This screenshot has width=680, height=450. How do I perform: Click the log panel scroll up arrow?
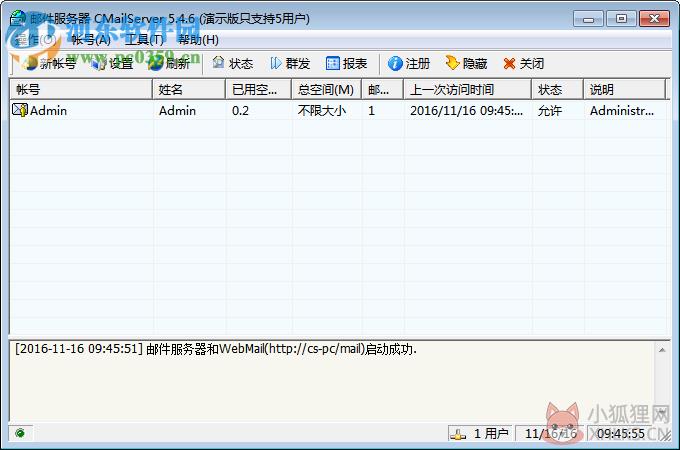(662, 350)
